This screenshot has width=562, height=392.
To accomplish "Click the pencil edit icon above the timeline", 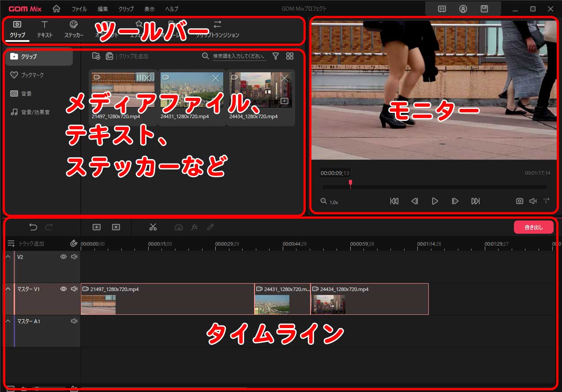I will (210, 227).
